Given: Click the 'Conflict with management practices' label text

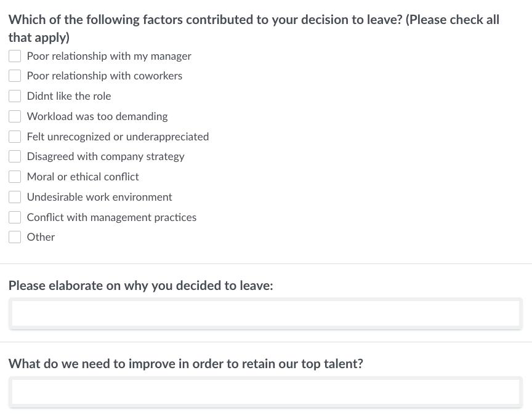Looking at the screenshot, I should [111, 217].
